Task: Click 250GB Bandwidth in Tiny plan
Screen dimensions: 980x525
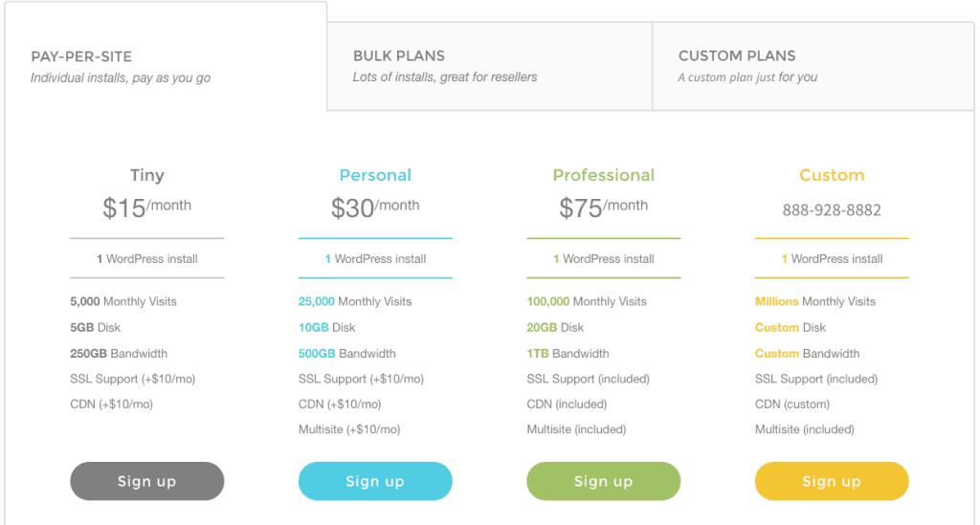Action: [119, 353]
